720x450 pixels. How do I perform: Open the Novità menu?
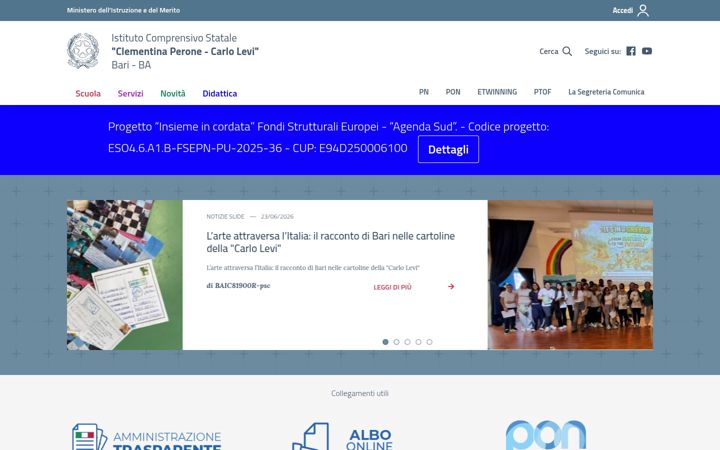(173, 93)
